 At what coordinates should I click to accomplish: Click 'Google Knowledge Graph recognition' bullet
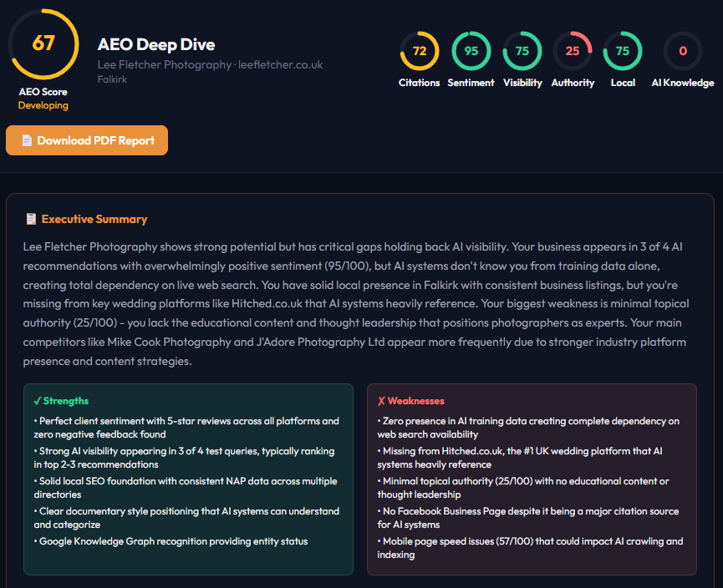tap(171, 541)
